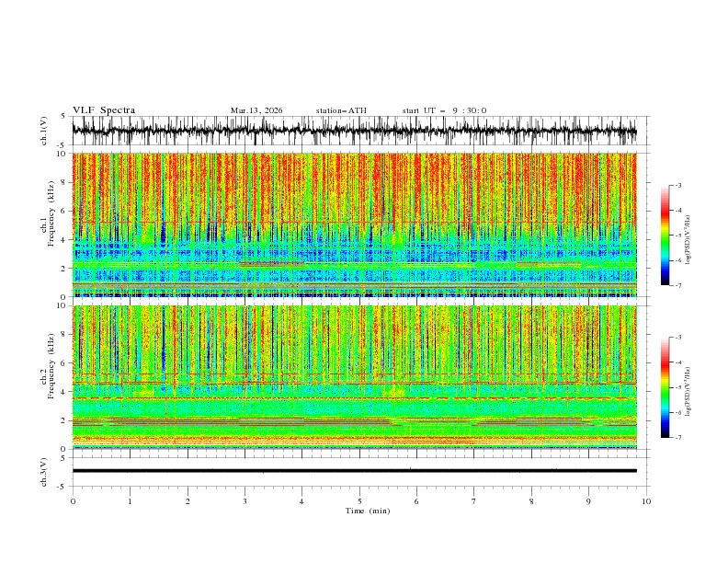Click inside the ch.1 spectrogram panel
The image size is (728, 563).
[x=354, y=224]
